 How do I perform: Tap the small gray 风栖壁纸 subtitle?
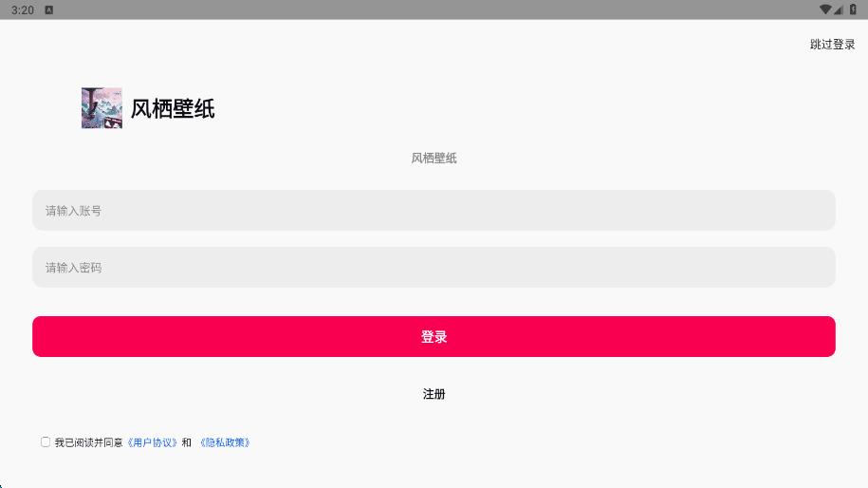434,159
